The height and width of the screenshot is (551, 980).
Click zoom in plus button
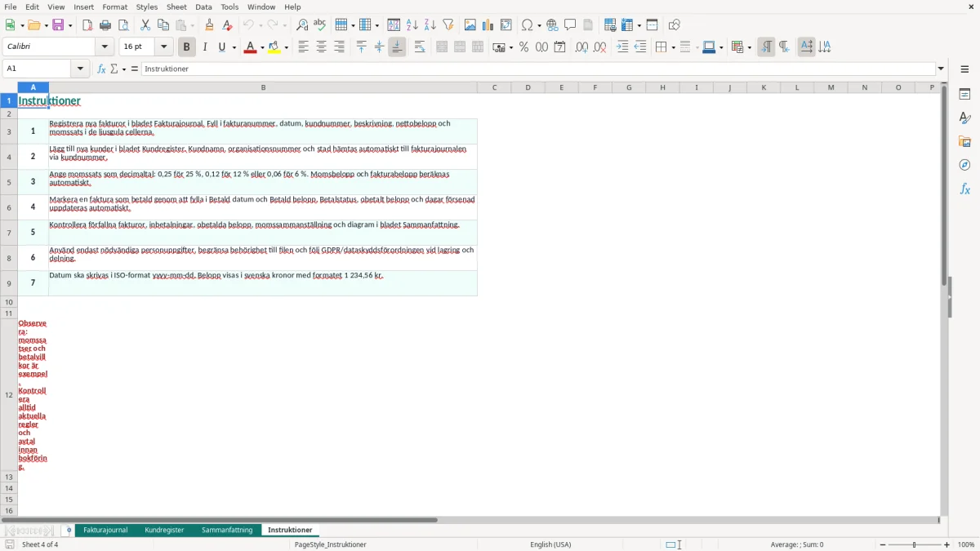tap(947, 544)
